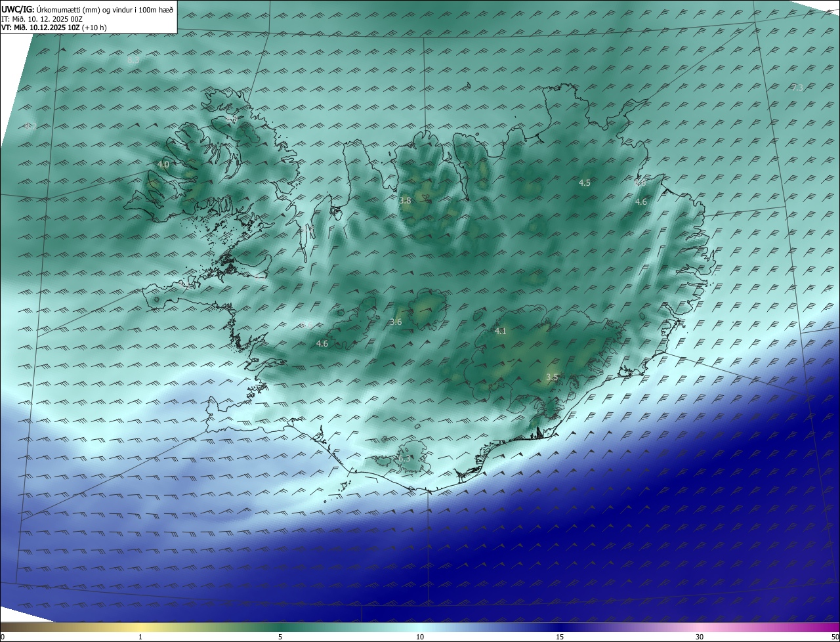This screenshot has height=642, width=840.
Task: Click the 4.0 value label over the Westfjords
Action: [163, 165]
